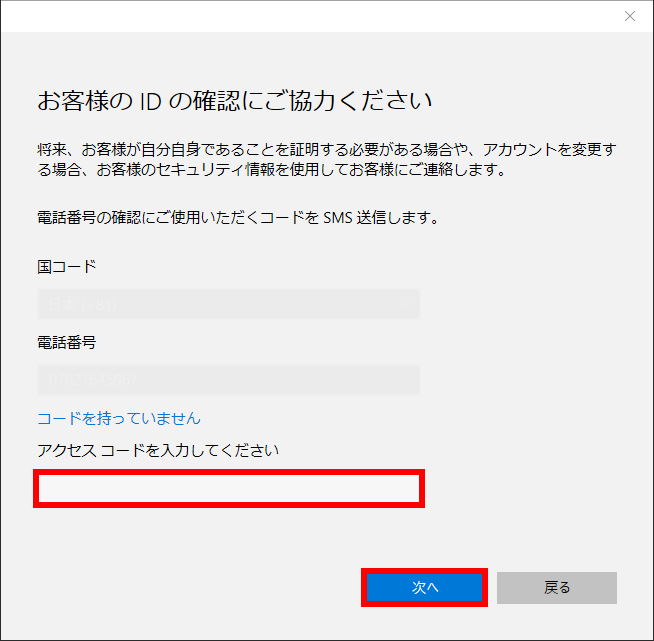The height and width of the screenshot is (641, 654).
Task: Open the コードを持っていません link
Action: coord(119,418)
